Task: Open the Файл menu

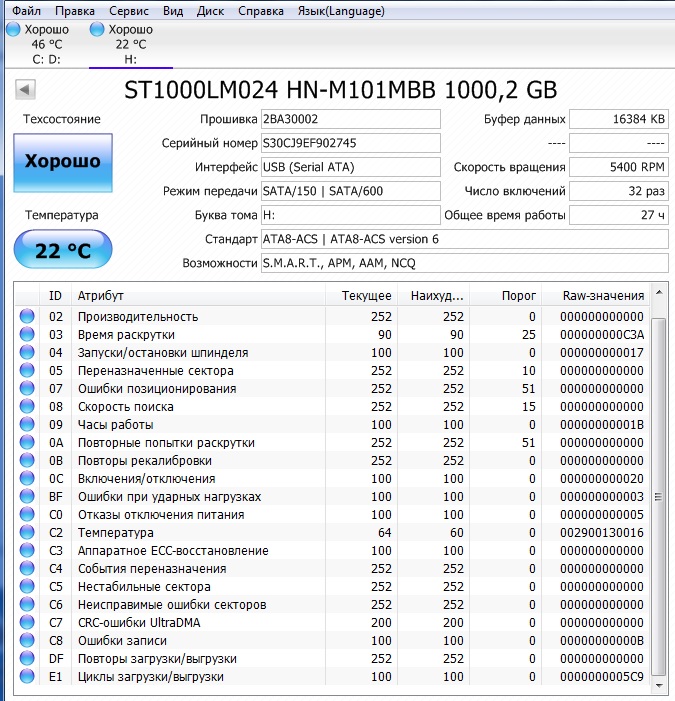Action: pos(26,11)
